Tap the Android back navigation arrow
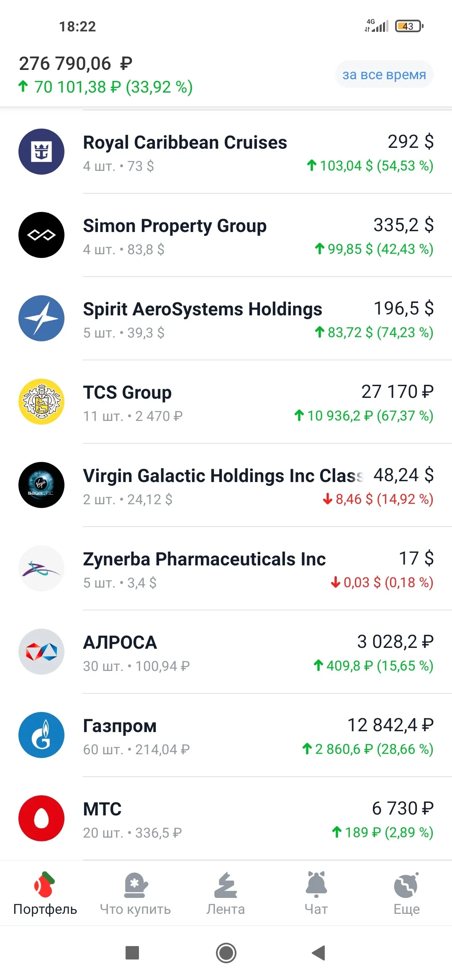The height and width of the screenshot is (980, 452). pyautogui.click(x=318, y=953)
